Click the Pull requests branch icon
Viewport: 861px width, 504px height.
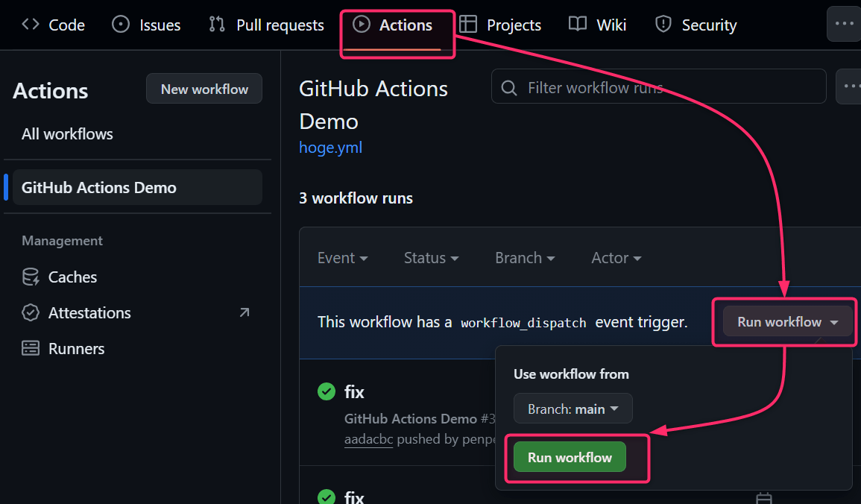pos(217,24)
